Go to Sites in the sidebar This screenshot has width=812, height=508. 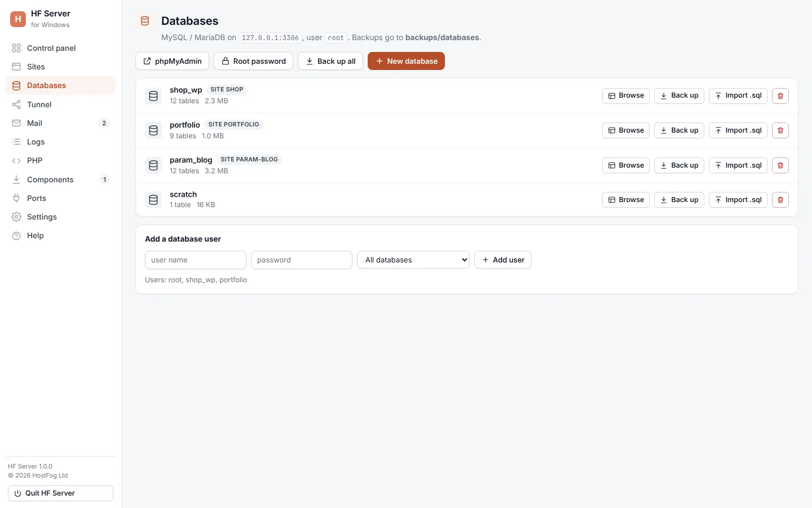click(60, 67)
